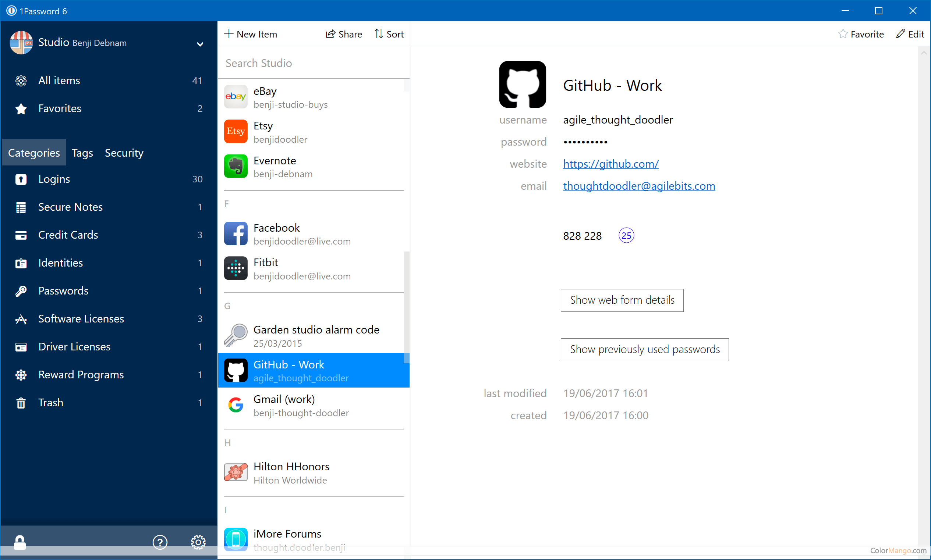Click the GitHub logo in details pane

pyautogui.click(x=522, y=85)
